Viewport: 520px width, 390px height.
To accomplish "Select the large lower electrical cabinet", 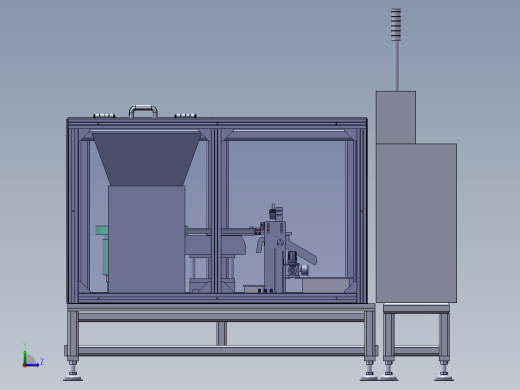I will pos(416,223).
